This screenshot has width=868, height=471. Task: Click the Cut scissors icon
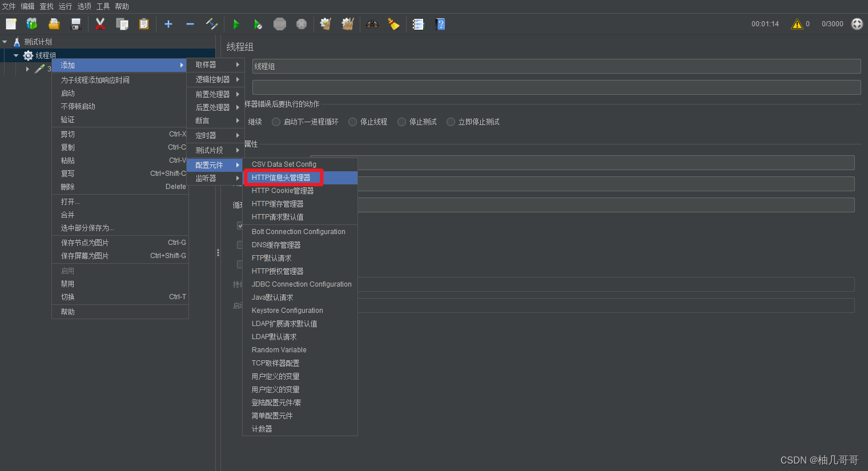click(100, 24)
